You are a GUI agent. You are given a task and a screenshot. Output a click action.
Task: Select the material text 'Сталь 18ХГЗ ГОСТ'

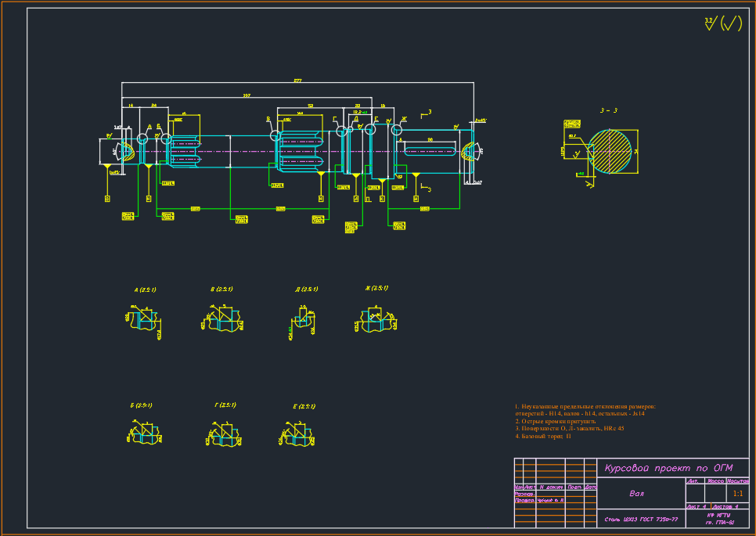(x=640, y=520)
